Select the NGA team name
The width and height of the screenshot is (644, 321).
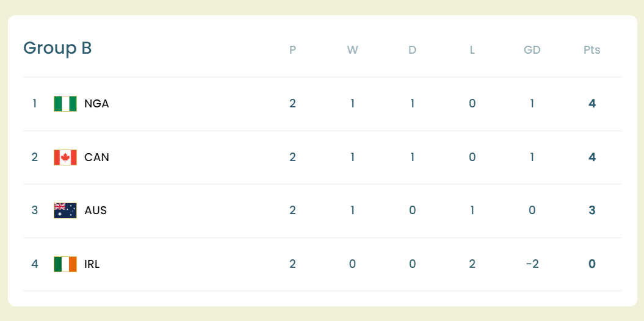coord(96,104)
